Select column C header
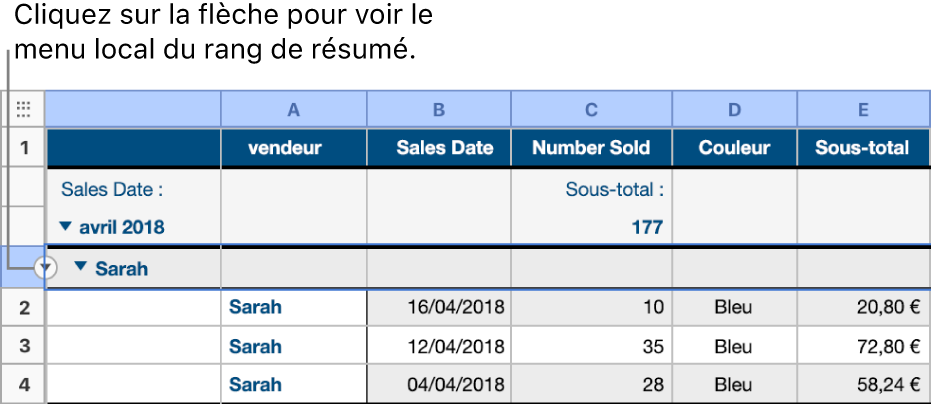The image size is (931, 404). [591, 110]
